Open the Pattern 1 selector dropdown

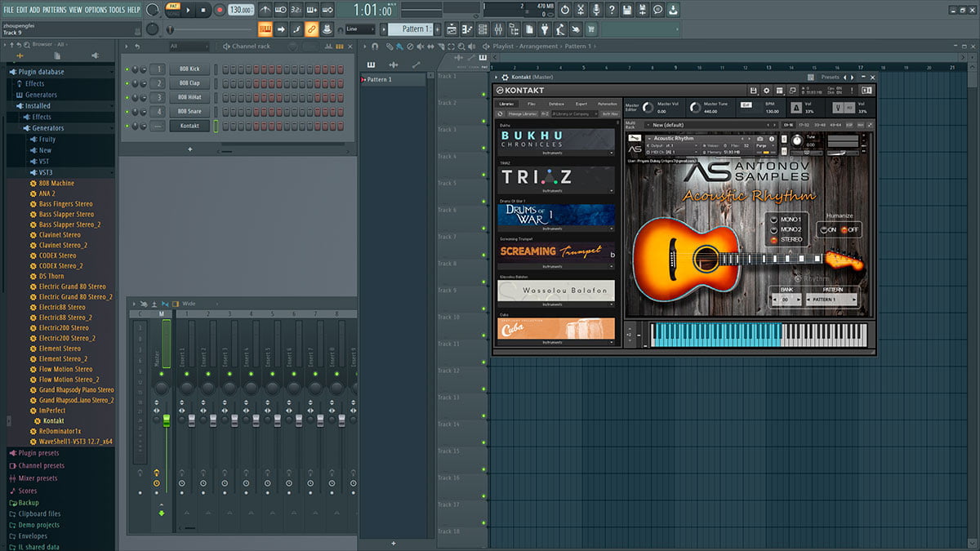(416, 29)
